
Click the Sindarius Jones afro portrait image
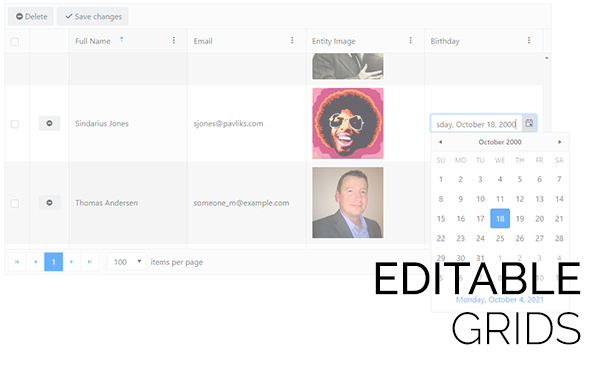point(348,123)
